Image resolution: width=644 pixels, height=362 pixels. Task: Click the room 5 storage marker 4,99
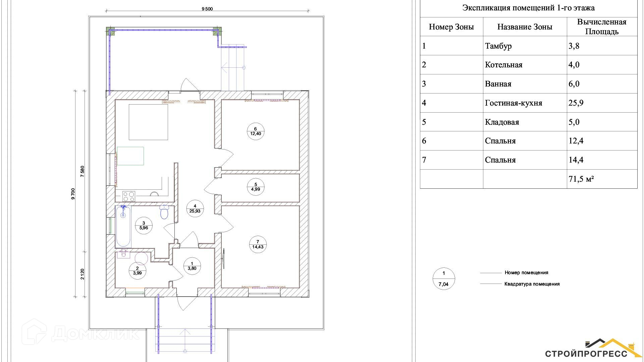(256, 187)
